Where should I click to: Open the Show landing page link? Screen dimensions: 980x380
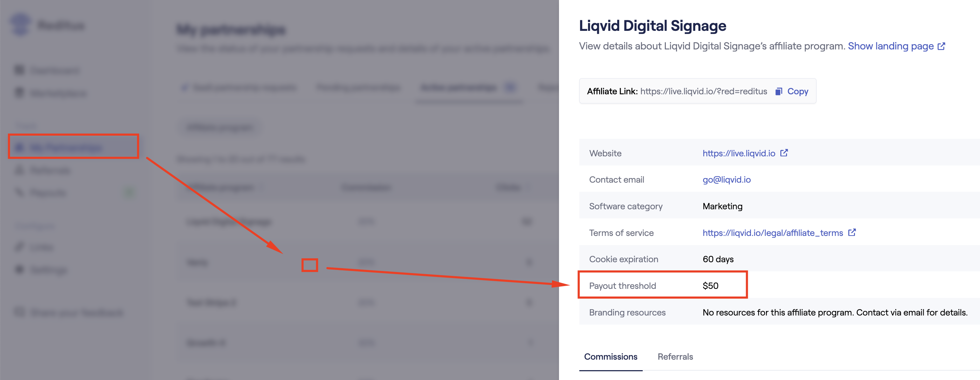pyautogui.click(x=891, y=46)
